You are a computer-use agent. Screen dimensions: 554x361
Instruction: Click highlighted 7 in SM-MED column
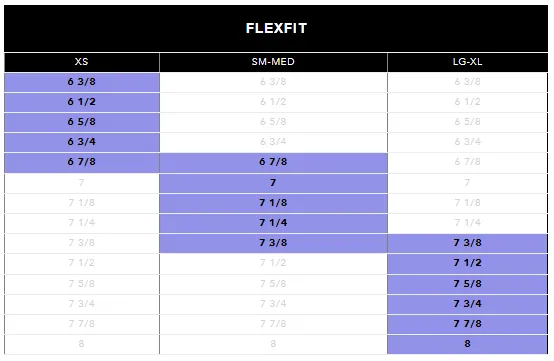pyautogui.click(x=273, y=183)
